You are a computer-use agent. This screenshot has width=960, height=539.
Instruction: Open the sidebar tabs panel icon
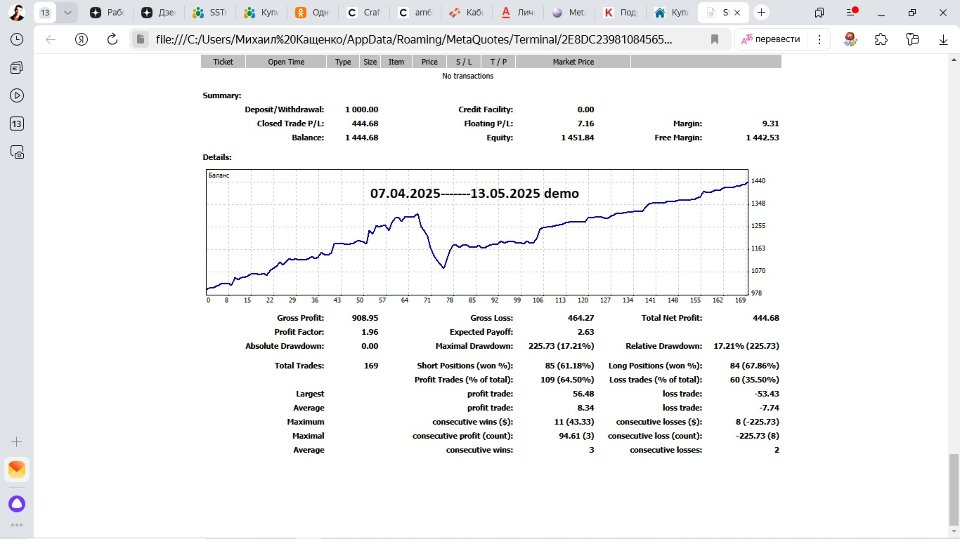[17, 67]
